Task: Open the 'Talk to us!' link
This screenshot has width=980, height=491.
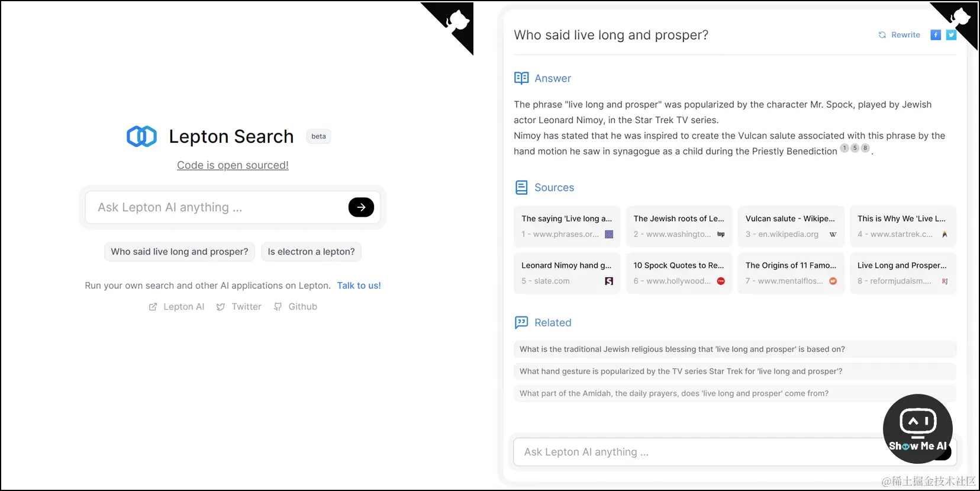Action: click(x=359, y=285)
